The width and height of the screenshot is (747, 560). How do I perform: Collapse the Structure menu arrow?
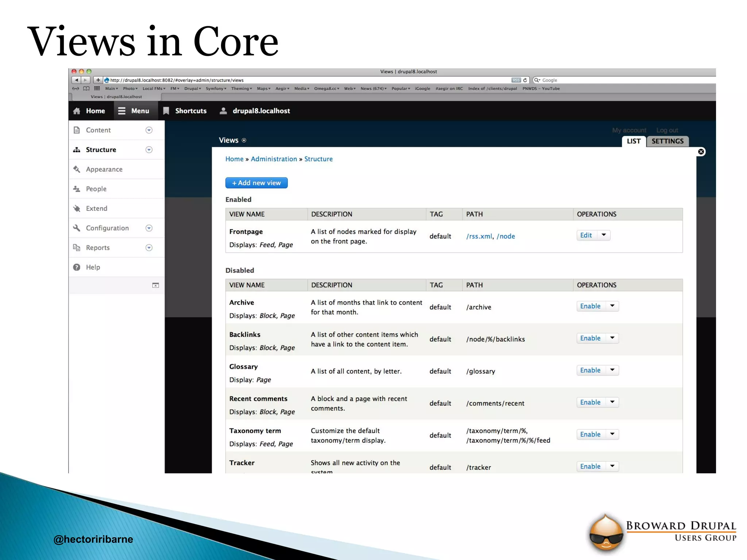[x=149, y=150]
